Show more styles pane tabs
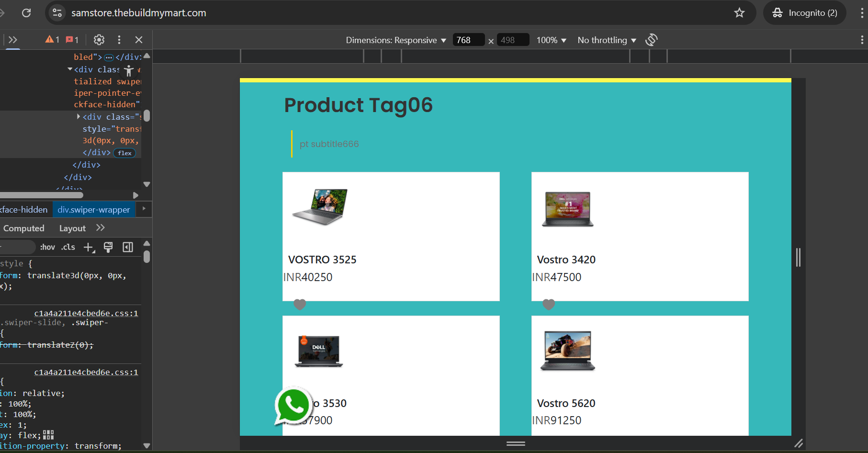 pyautogui.click(x=100, y=228)
